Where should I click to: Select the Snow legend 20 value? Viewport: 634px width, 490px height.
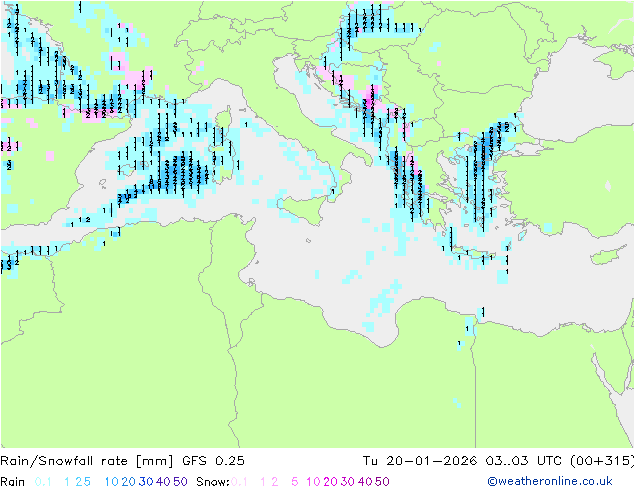[330, 482]
